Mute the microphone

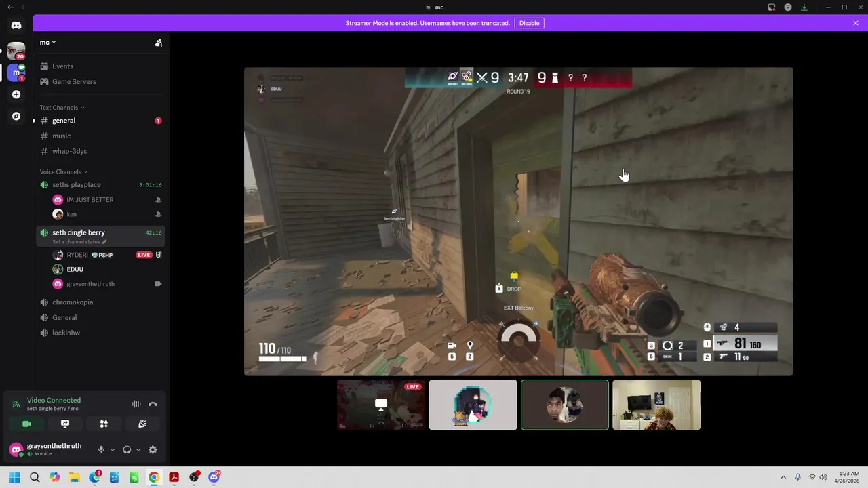(x=101, y=449)
